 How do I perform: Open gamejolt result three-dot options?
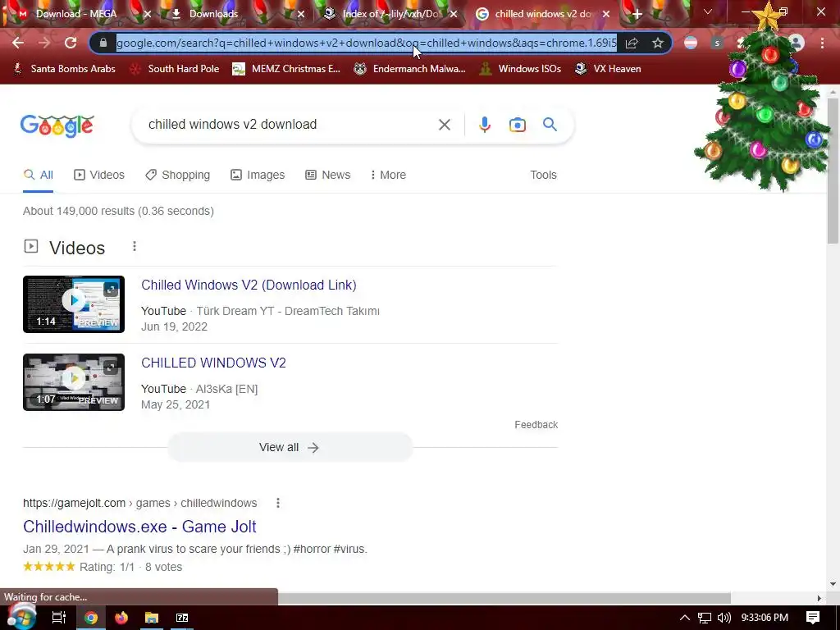coord(277,503)
